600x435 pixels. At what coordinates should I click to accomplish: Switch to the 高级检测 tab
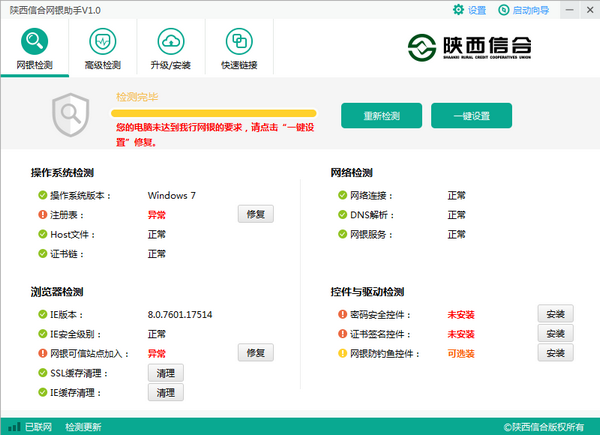(102, 49)
